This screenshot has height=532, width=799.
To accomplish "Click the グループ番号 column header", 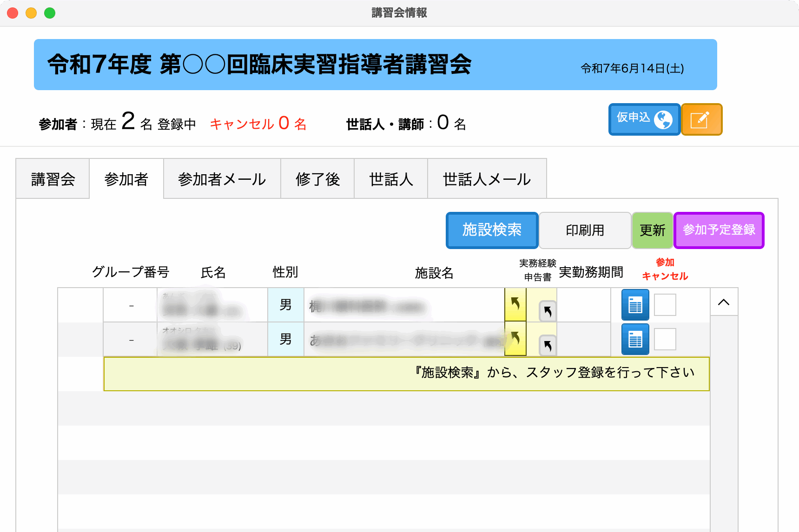I will [x=131, y=272].
